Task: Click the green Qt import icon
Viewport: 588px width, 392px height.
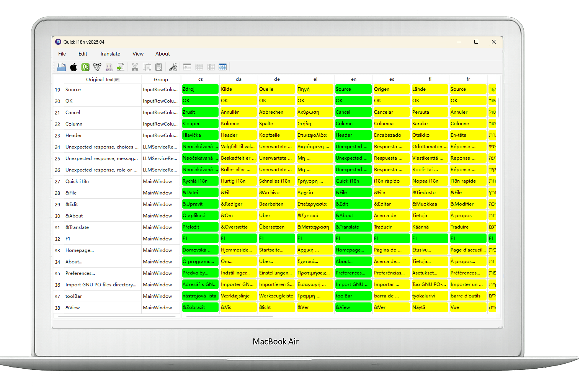Action: pos(85,67)
